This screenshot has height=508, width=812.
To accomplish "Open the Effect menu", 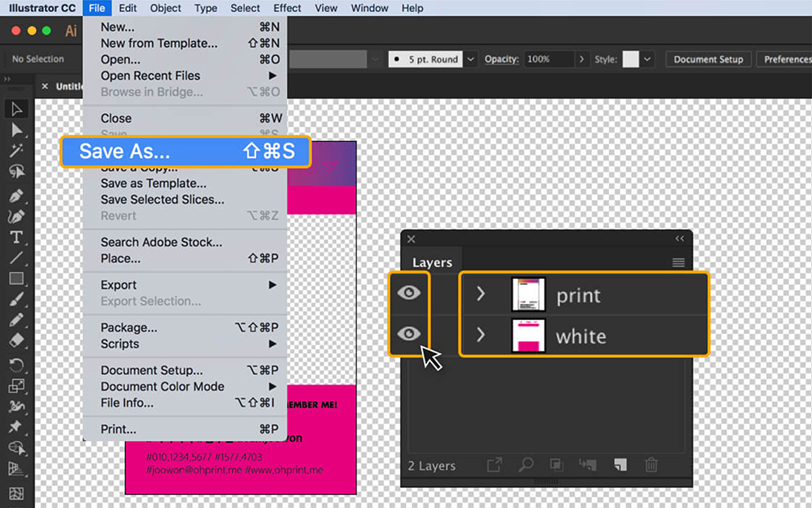I will pos(287,8).
